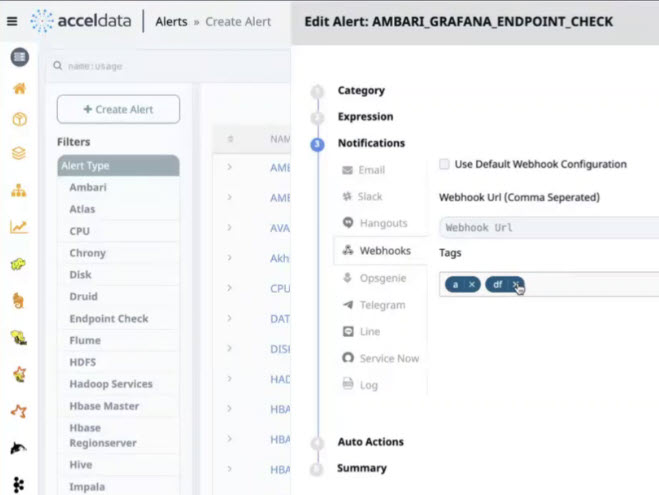Filter alerts by Atlas type

click(119, 209)
